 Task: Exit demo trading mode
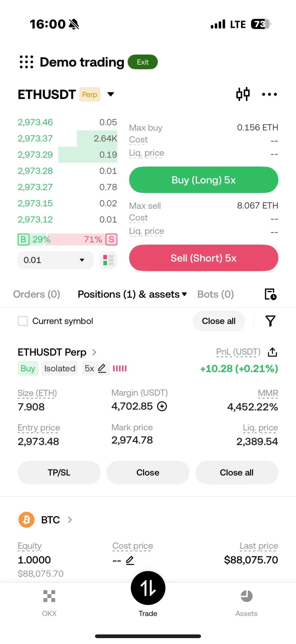coord(143,62)
